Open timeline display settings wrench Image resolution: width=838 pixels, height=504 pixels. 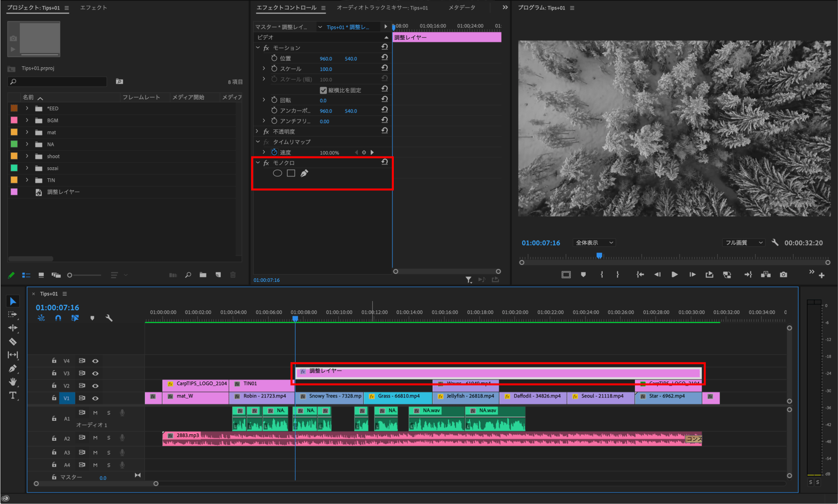coord(109,318)
